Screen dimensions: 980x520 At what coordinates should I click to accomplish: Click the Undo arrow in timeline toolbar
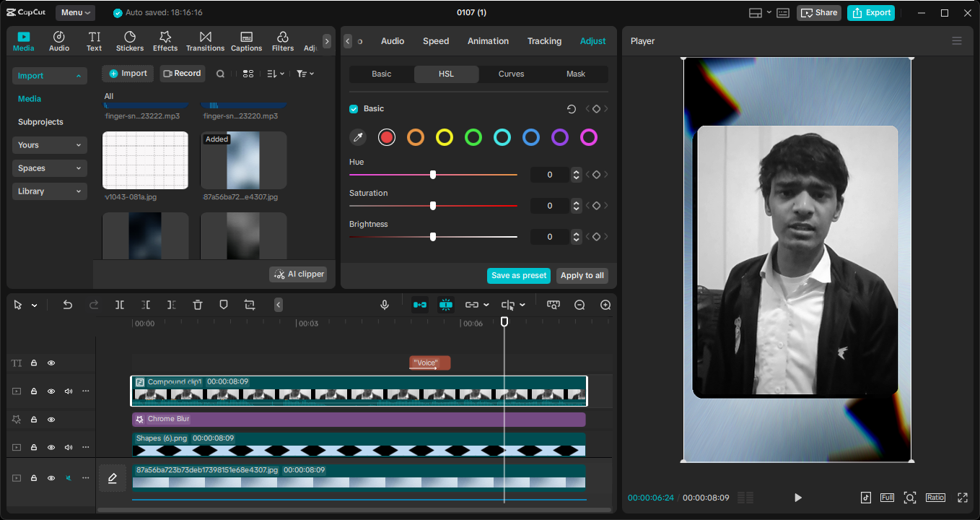click(x=68, y=305)
